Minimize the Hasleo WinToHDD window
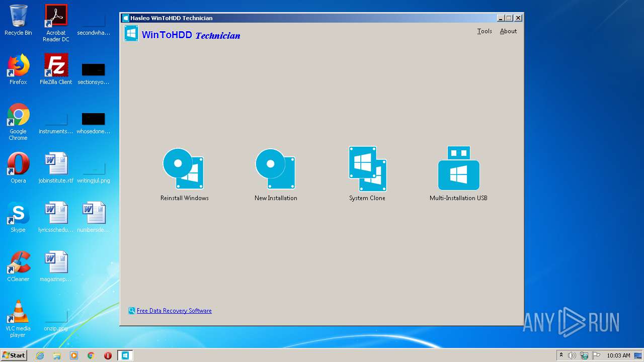 (501, 18)
